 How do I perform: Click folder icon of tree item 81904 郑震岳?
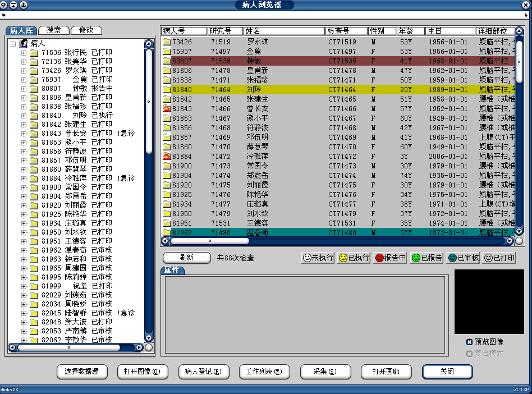click(x=34, y=196)
